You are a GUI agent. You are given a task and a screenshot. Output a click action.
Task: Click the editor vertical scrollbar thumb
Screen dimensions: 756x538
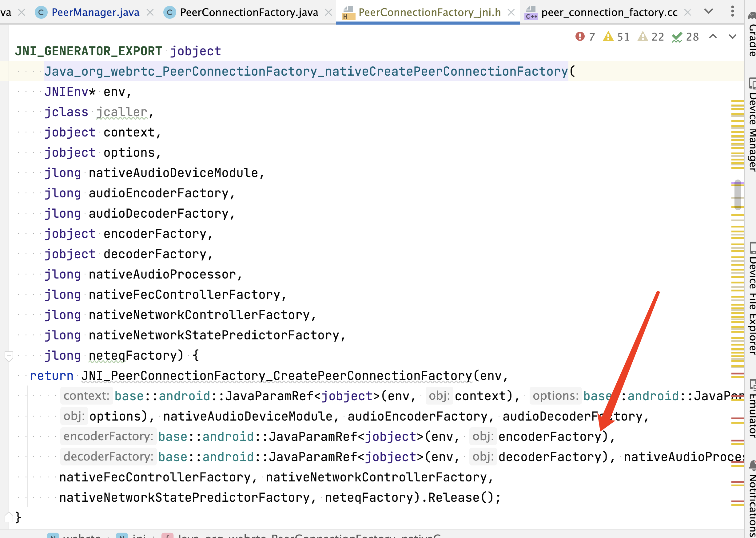coord(738,195)
